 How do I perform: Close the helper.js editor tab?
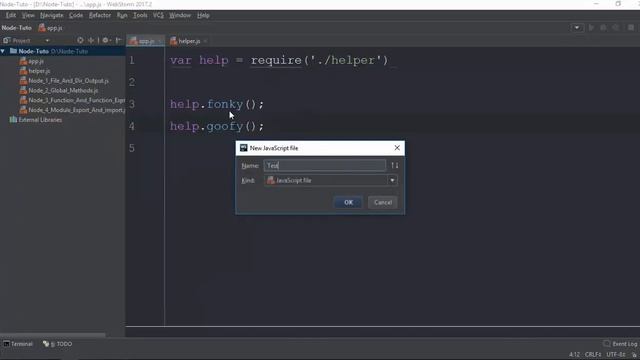(x=205, y=41)
